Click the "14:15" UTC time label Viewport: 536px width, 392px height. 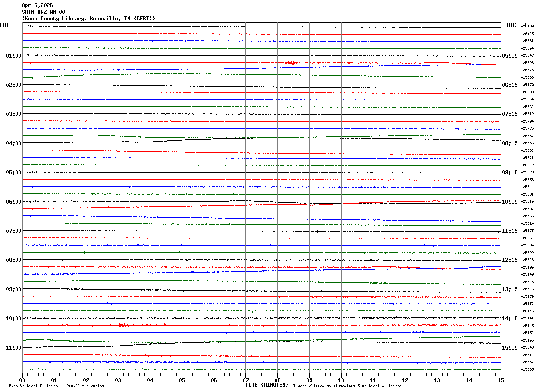[510, 319]
